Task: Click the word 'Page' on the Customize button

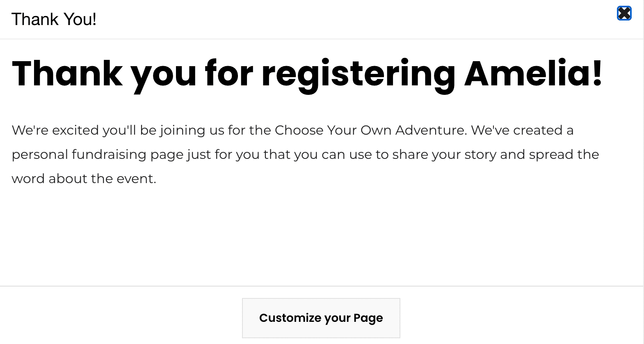Action: (x=368, y=318)
